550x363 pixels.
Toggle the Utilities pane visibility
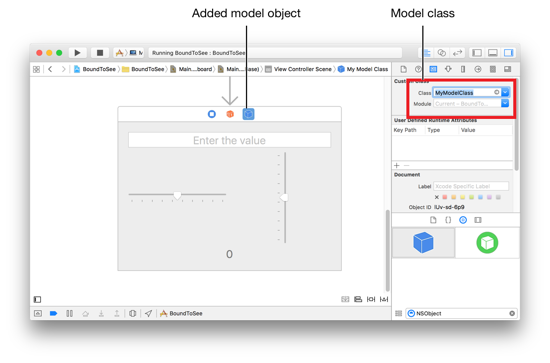[508, 53]
